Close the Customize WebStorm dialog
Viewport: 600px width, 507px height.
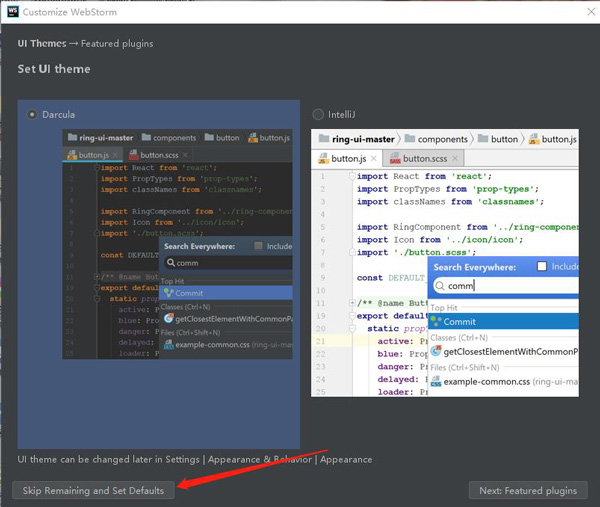click(591, 12)
